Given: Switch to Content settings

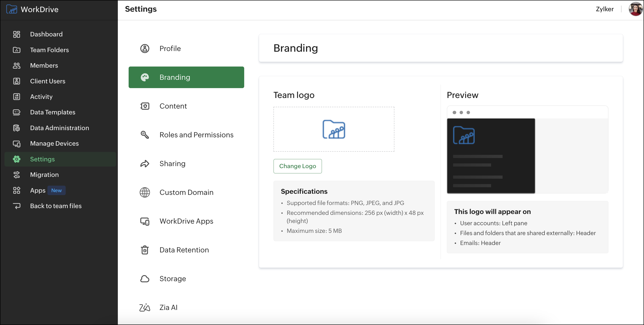Looking at the screenshot, I should tap(186, 106).
